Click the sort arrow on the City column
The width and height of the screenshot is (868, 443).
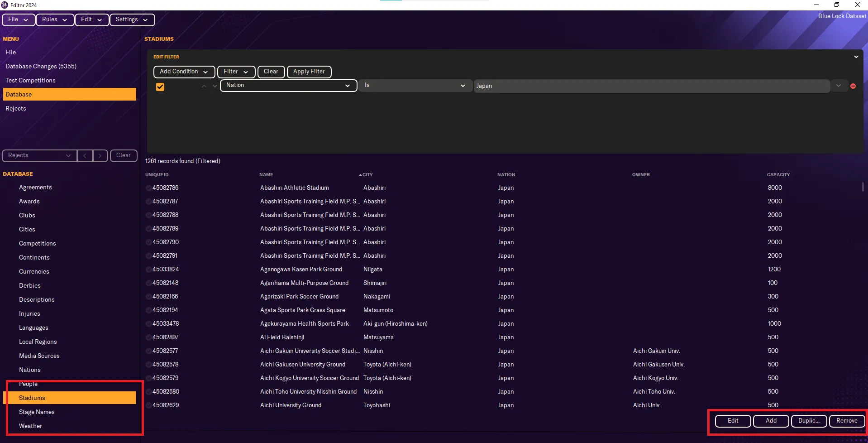361,174
